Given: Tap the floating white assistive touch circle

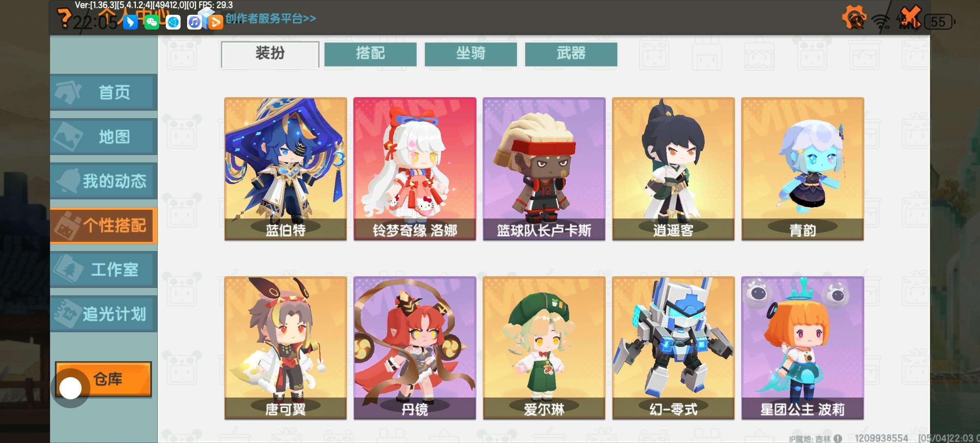Looking at the screenshot, I should 71,388.
